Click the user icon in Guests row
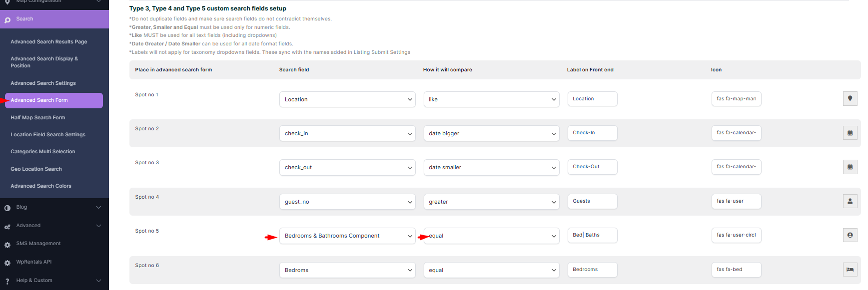 pos(850,201)
